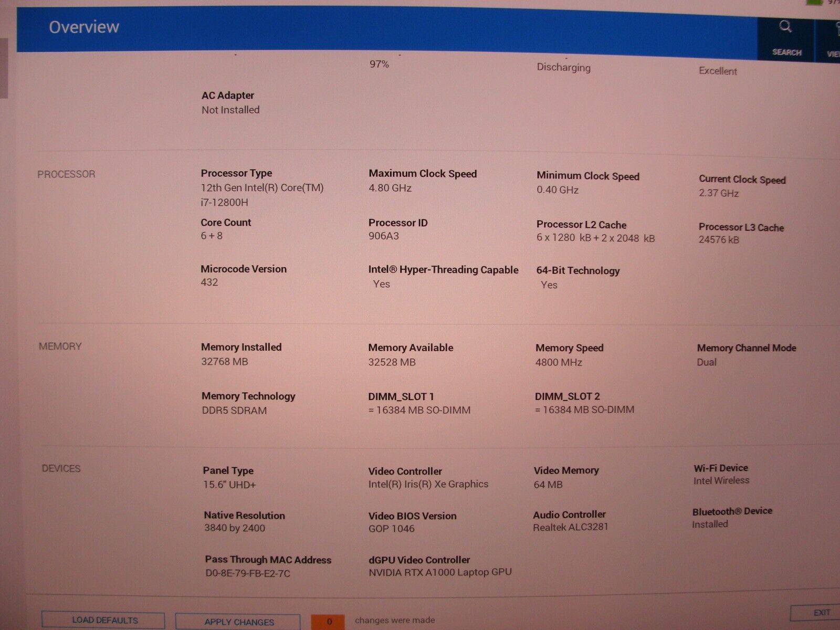Open the Search magnifier icon
This screenshot has width=840, height=630.
point(785,26)
